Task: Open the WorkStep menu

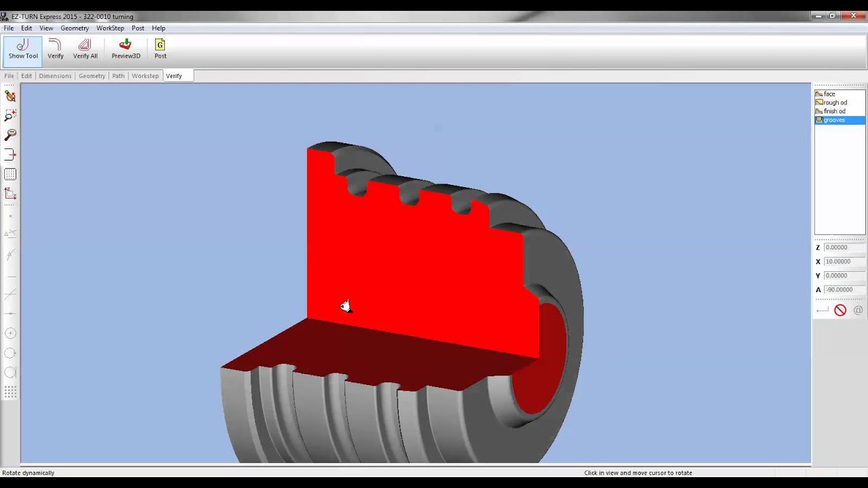Action: pos(110,28)
